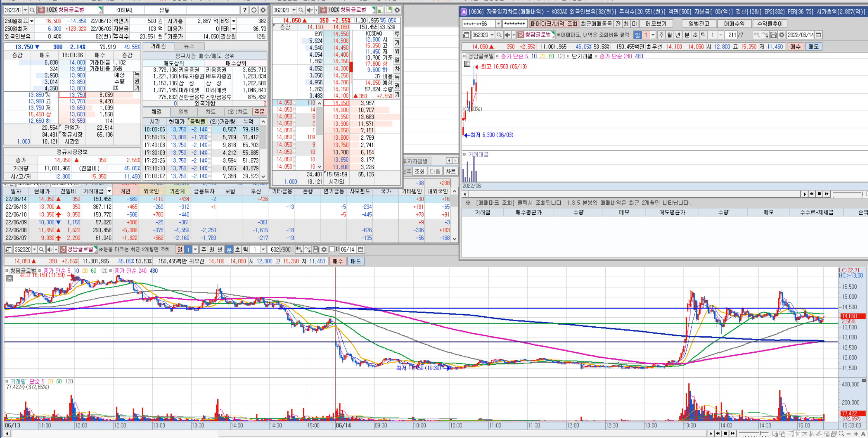
Task: Open minute interval dropdown next to 632/900
Action: point(263,250)
